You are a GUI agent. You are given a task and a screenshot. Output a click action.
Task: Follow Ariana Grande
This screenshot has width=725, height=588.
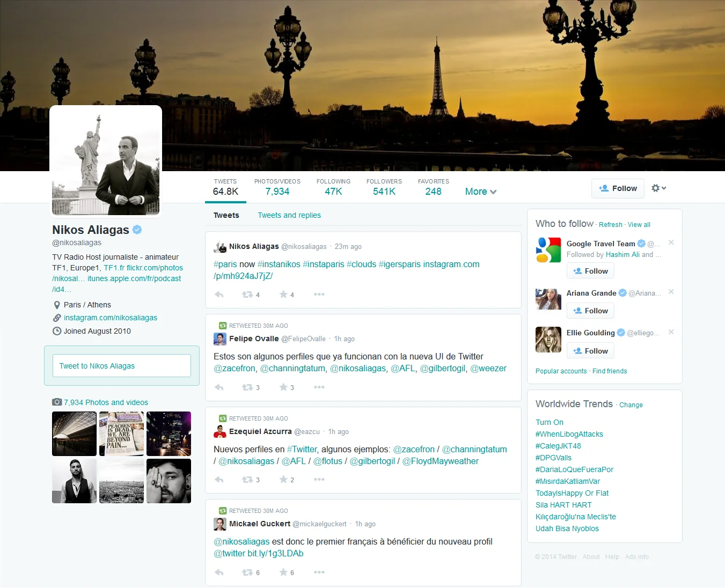point(590,311)
